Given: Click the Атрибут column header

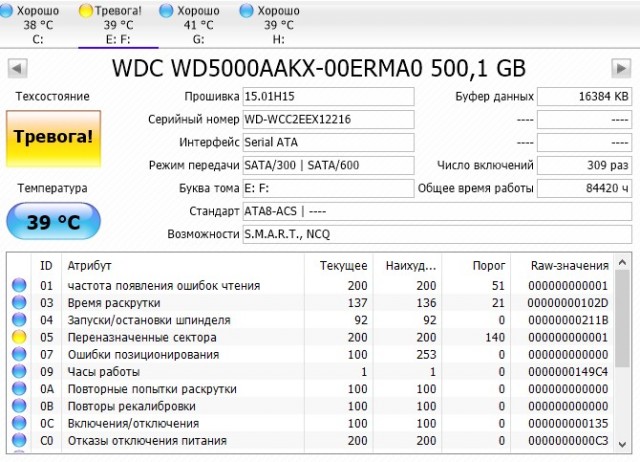Looking at the screenshot, I should point(183,266).
